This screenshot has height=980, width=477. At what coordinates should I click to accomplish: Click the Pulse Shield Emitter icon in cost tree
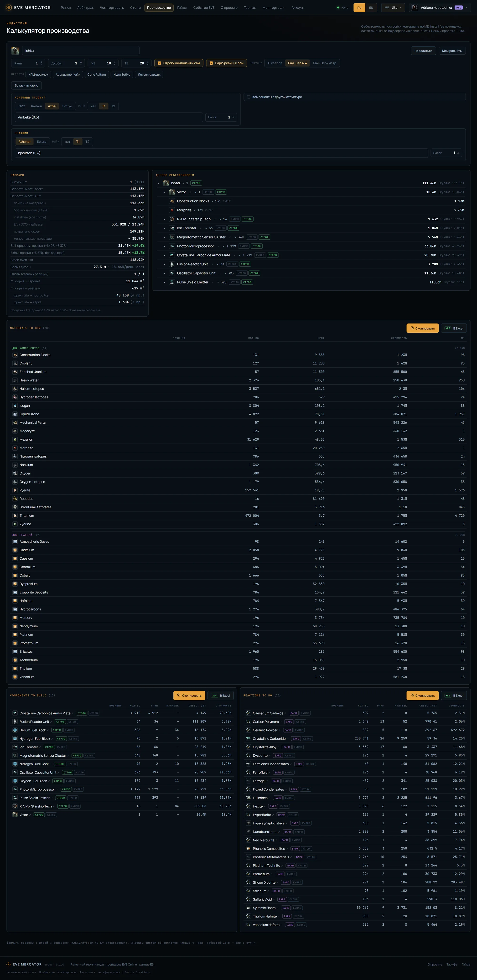coord(172,282)
